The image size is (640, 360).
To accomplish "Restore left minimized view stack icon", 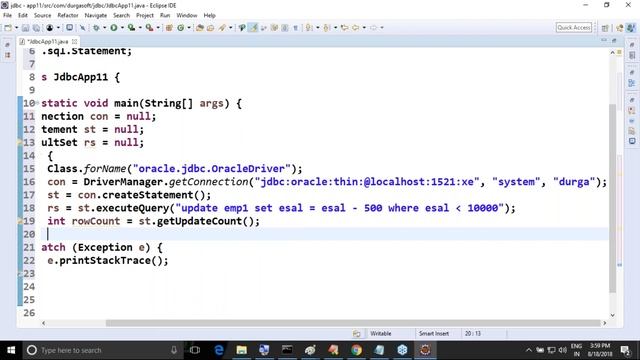I will pyautogui.click(x=7, y=44).
